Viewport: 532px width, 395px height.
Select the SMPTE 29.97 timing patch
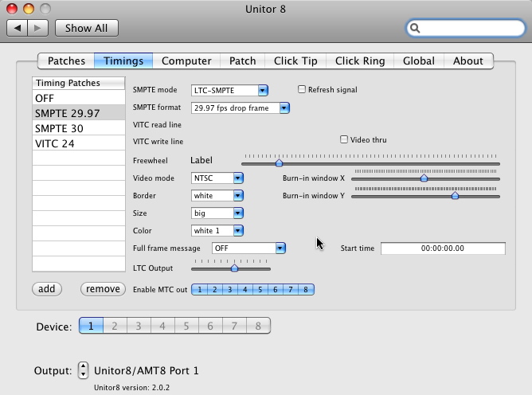[x=79, y=113]
